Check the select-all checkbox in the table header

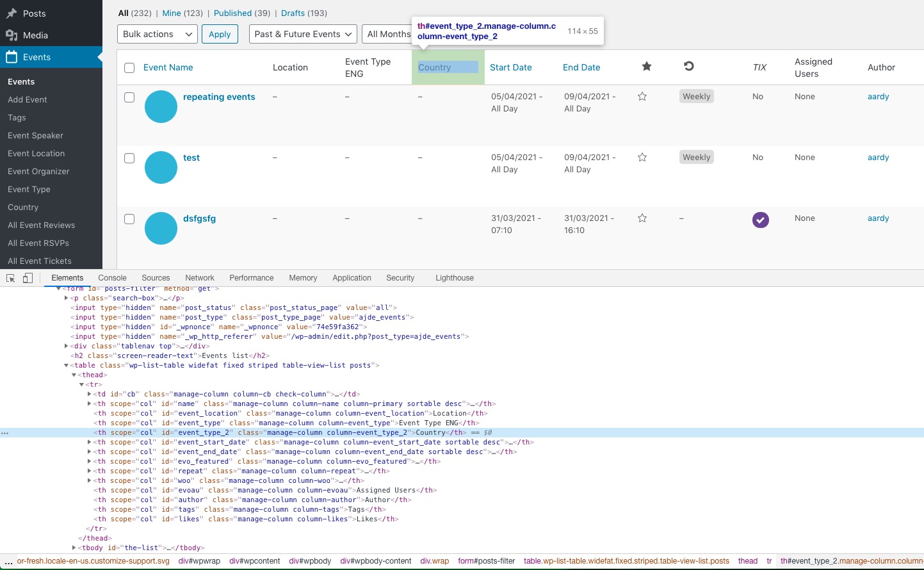pos(130,67)
